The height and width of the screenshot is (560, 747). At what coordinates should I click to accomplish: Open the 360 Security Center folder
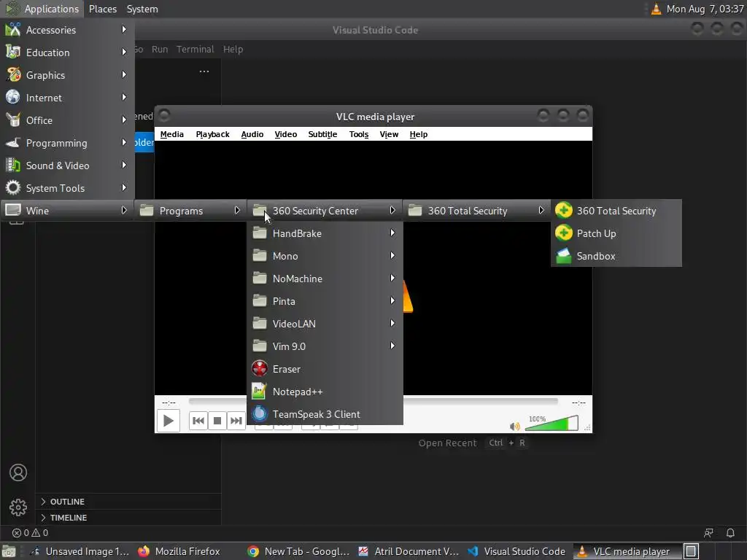tap(325, 211)
